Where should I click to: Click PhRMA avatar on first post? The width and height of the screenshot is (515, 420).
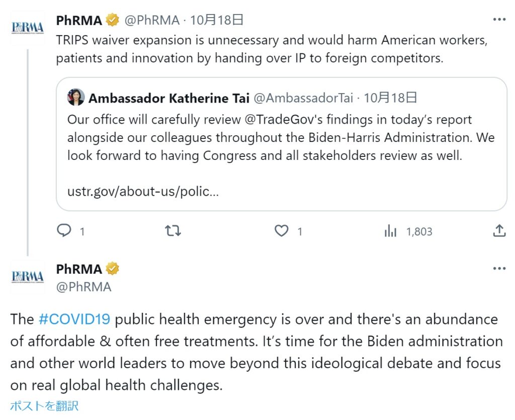(x=28, y=28)
